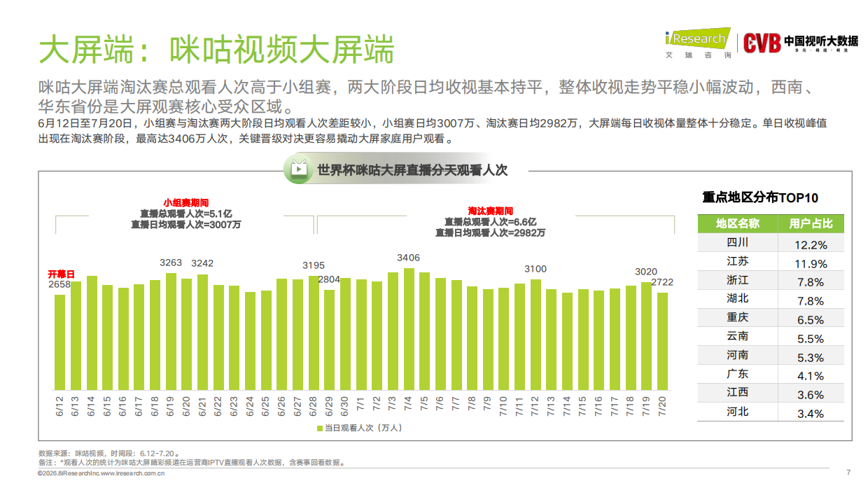Click the data label 2722
This screenshot has width=868, height=488.
pos(663,281)
